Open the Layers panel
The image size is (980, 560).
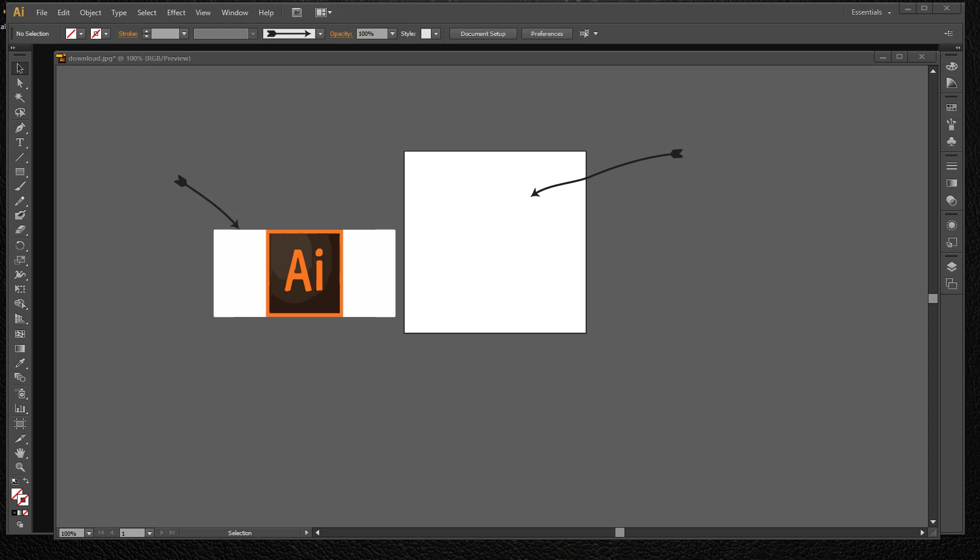pyautogui.click(x=952, y=267)
